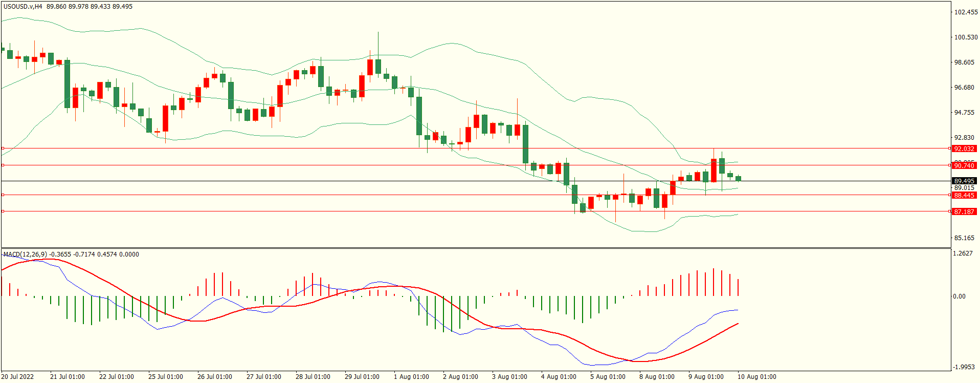The width and height of the screenshot is (980, 383).
Task: Pick left handle of the 88.445 horizontal line
Action: point(3,195)
